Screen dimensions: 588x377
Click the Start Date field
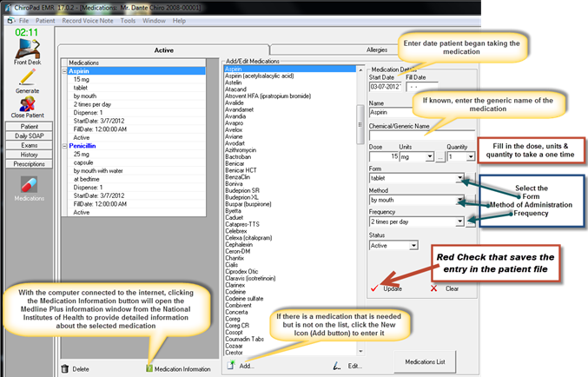click(385, 87)
